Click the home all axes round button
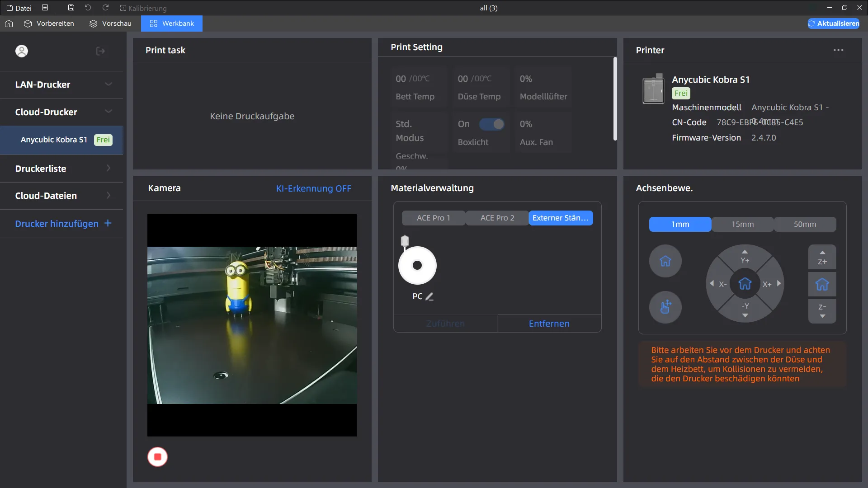 (665, 261)
